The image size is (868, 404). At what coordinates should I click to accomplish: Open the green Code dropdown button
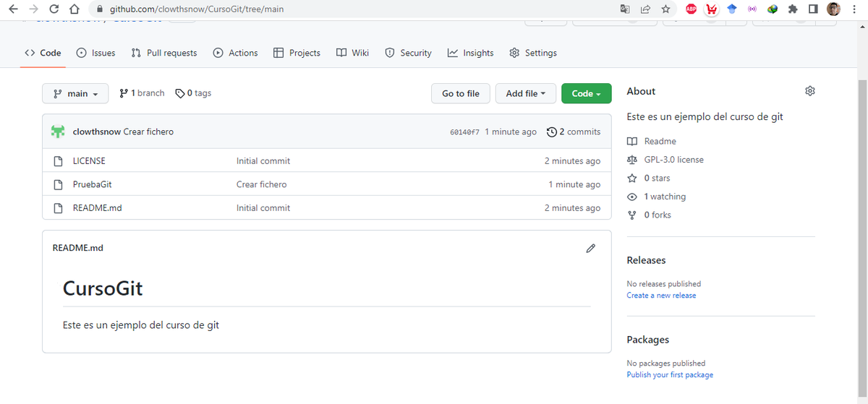[586, 93]
